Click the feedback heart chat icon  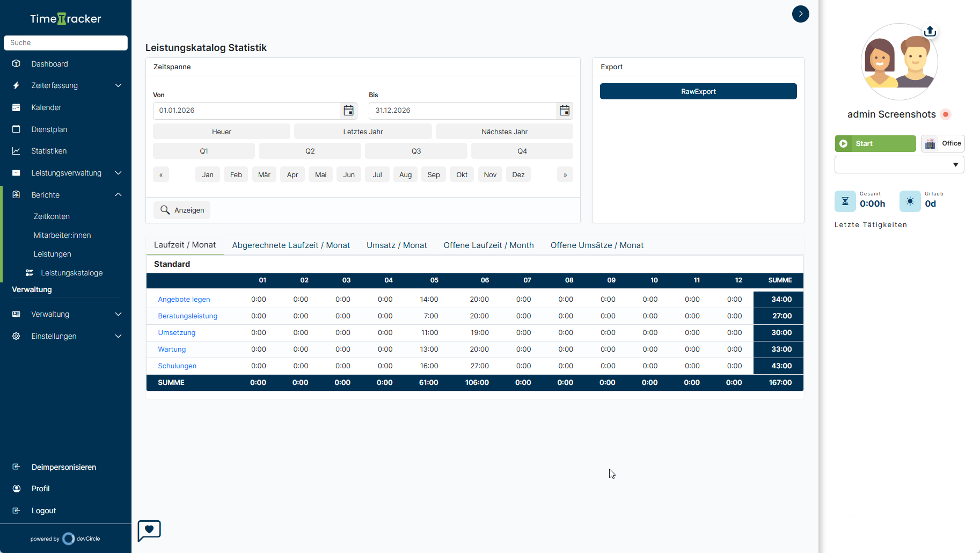tap(149, 530)
